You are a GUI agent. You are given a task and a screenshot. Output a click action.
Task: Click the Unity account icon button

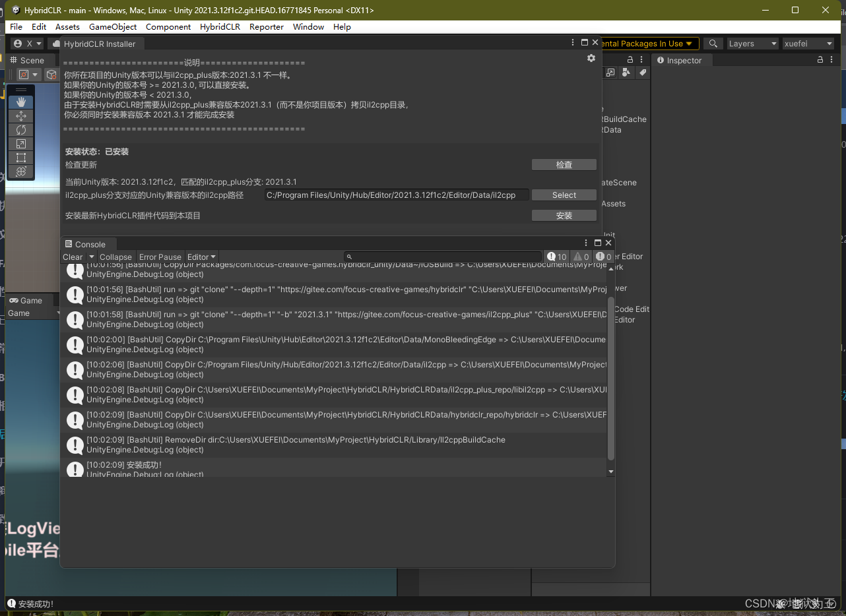tap(18, 44)
